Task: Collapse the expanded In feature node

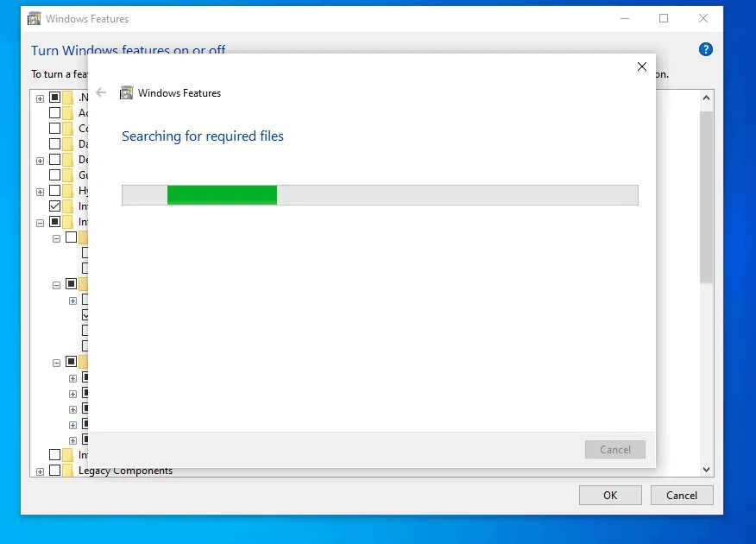Action: click(x=40, y=223)
